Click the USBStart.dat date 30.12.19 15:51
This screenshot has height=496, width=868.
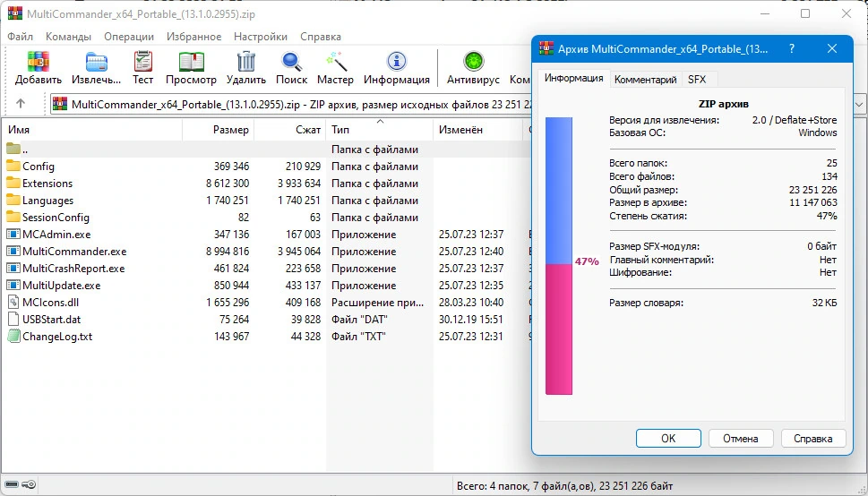click(470, 320)
